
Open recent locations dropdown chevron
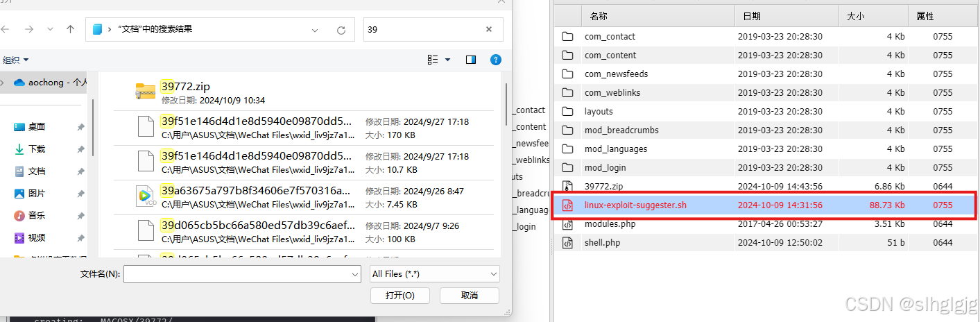(x=50, y=30)
